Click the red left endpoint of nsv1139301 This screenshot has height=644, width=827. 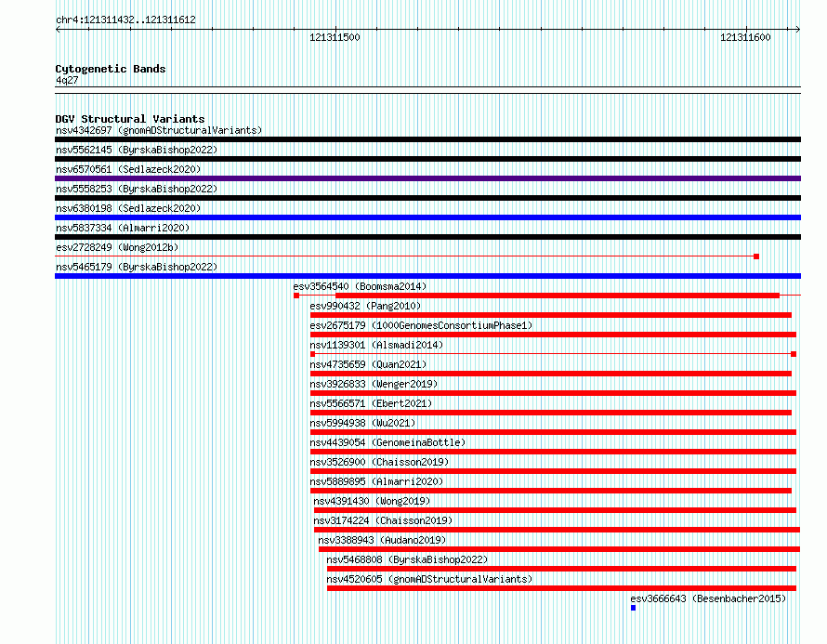(x=313, y=354)
